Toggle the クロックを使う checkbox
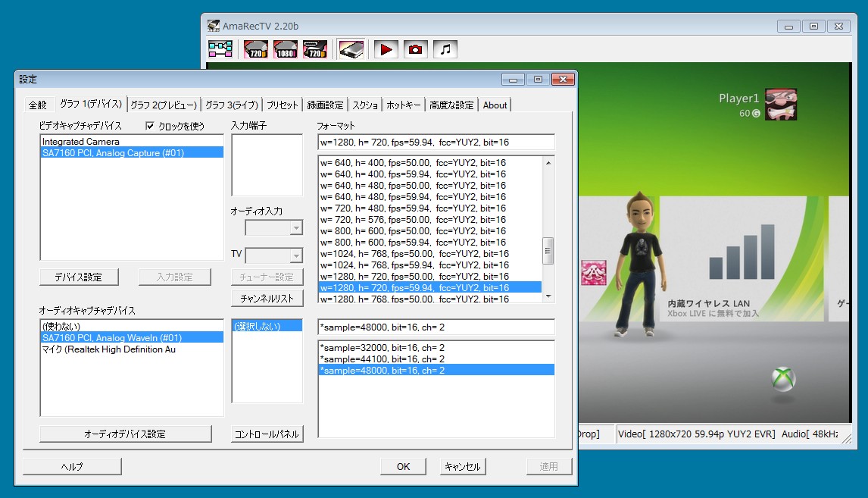 tap(149, 126)
